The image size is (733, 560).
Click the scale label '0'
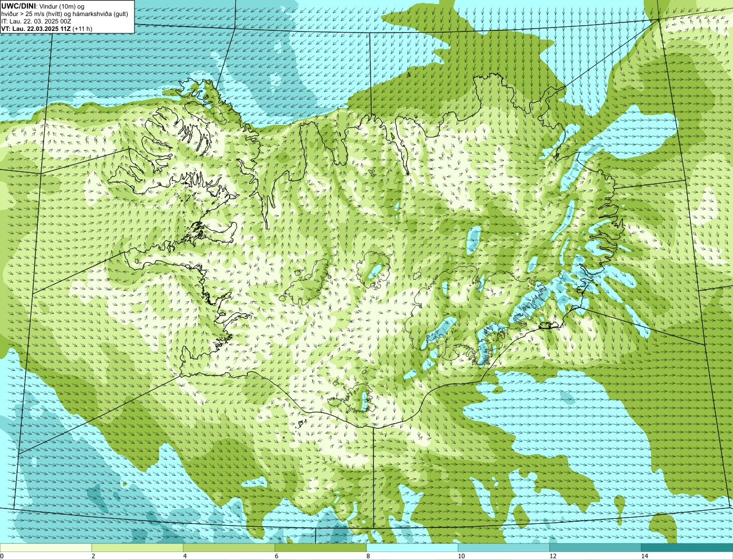point(2,556)
